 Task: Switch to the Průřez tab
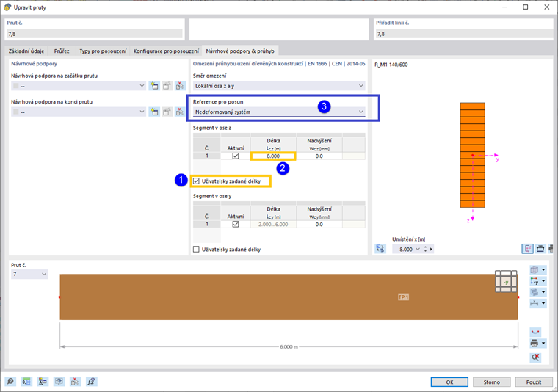pos(62,51)
